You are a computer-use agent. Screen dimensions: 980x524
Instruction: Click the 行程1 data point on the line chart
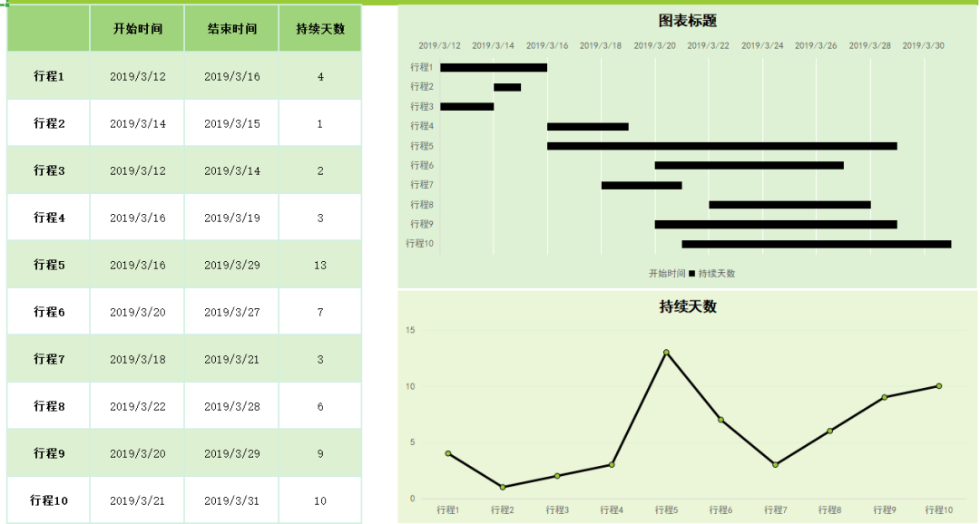click(x=448, y=453)
